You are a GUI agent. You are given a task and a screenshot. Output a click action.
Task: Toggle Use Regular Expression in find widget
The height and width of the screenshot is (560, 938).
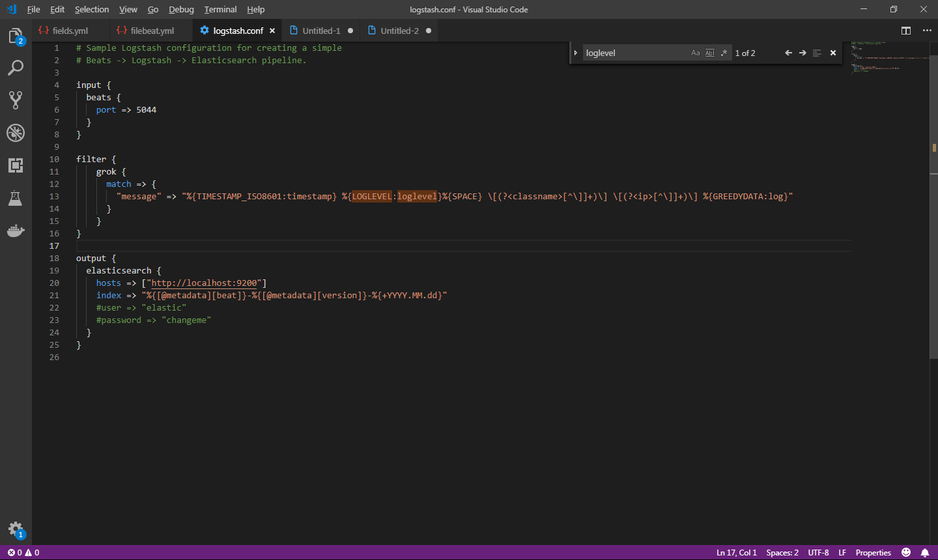724,53
